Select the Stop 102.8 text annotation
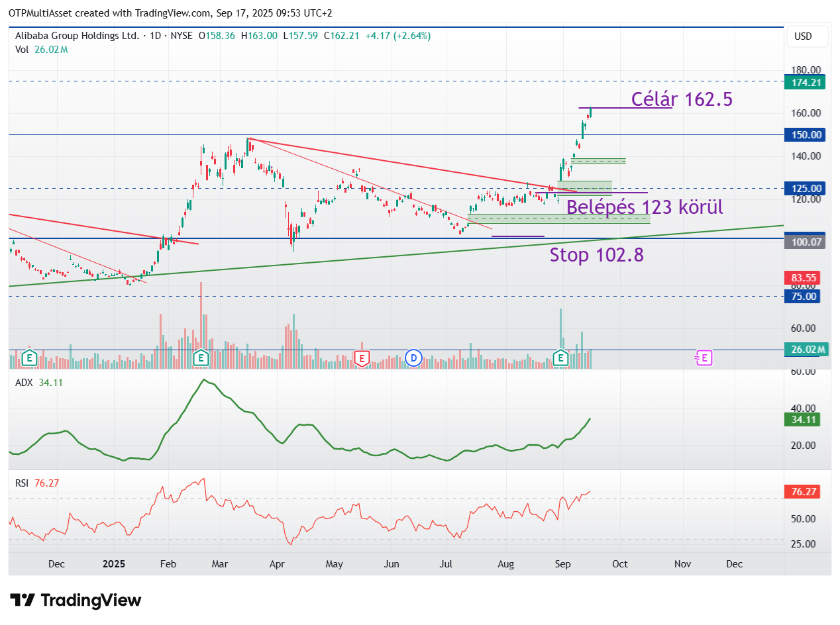 596,255
